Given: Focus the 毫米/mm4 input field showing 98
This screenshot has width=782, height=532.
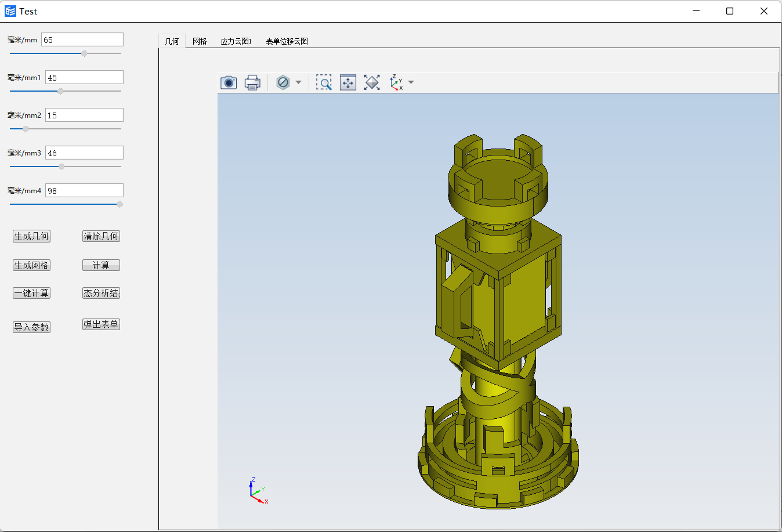Looking at the screenshot, I should coord(84,190).
